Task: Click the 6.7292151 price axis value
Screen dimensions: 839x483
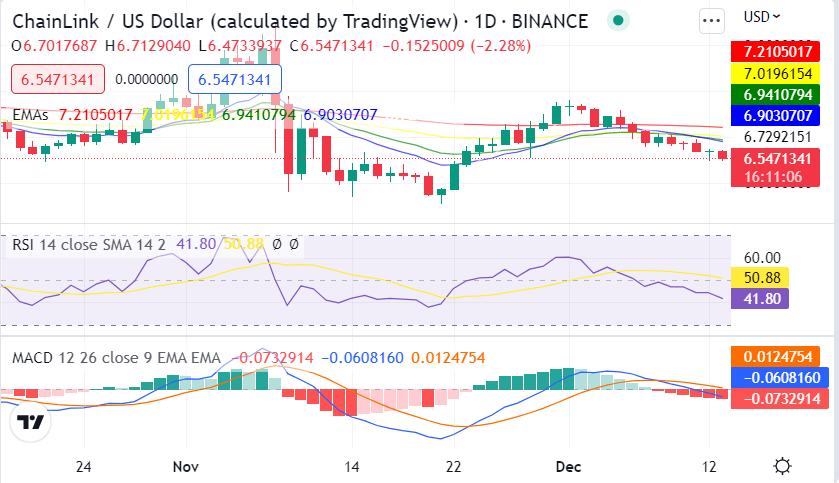Action: [x=777, y=137]
